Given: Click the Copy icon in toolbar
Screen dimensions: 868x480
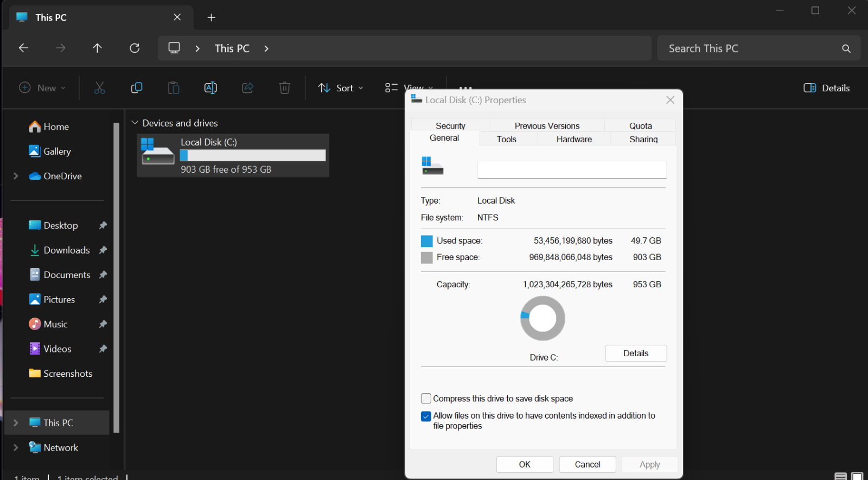Looking at the screenshot, I should click(x=137, y=88).
